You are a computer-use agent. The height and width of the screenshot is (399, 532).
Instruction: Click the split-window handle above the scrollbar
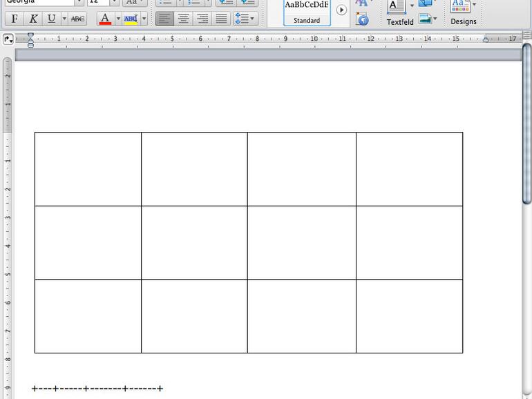(x=527, y=35)
